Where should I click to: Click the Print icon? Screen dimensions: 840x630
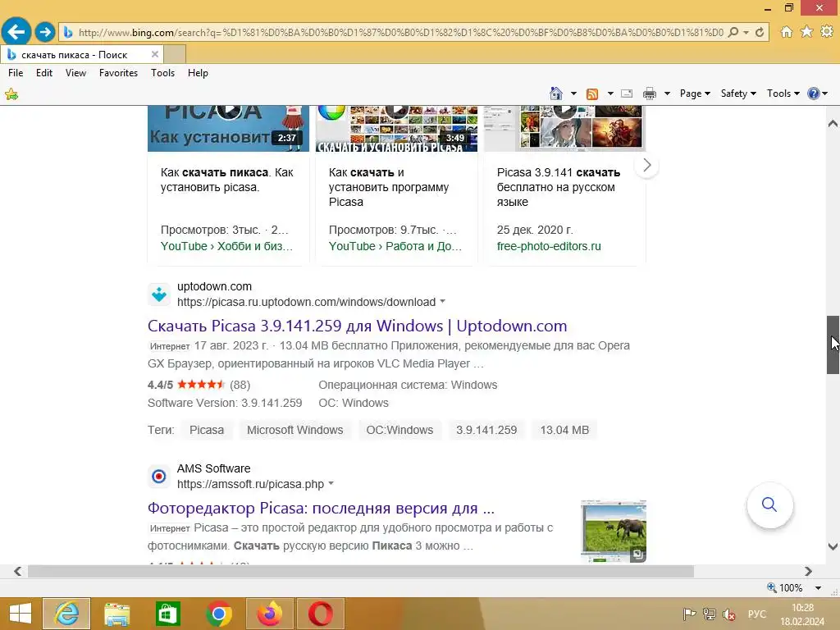650,94
